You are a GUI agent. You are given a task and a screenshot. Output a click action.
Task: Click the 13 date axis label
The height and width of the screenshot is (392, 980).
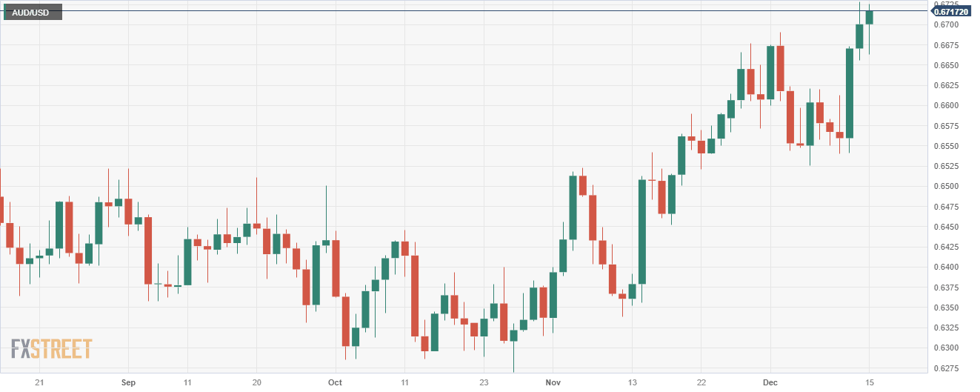[x=632, y=383]
